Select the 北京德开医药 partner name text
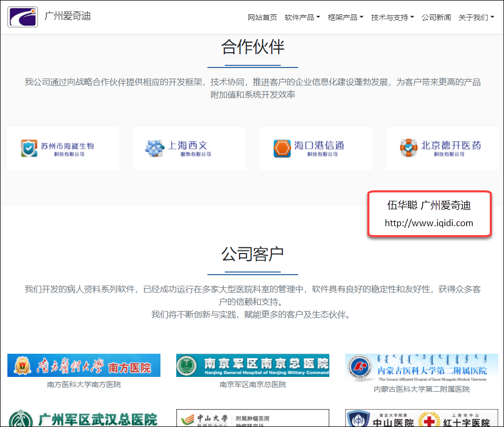The image size is (504, 427). click(x=451, y=145)
